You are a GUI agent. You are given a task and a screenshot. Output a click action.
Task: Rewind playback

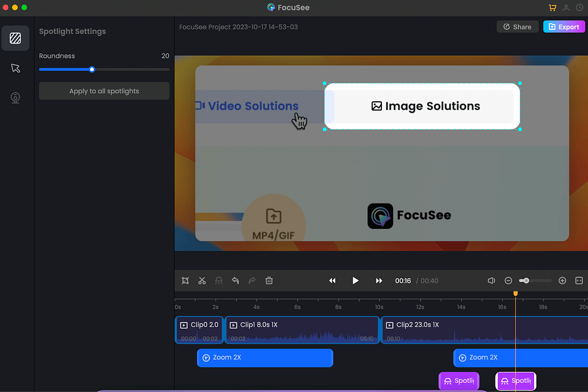[332, 280]
